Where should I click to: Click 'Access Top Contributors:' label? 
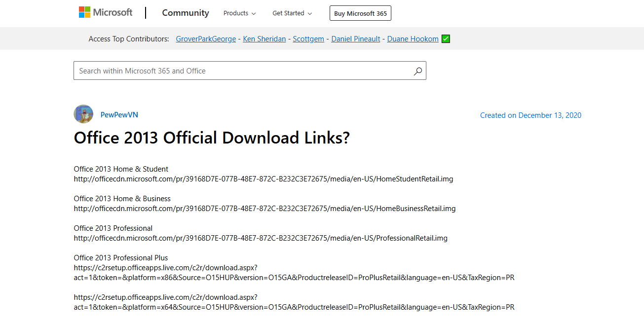(x=129, y=39)
